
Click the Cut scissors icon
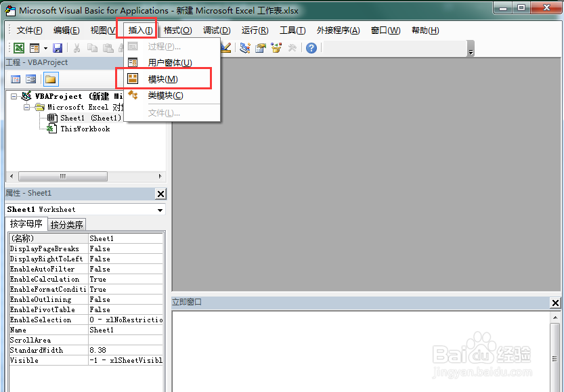pos(77,48)
